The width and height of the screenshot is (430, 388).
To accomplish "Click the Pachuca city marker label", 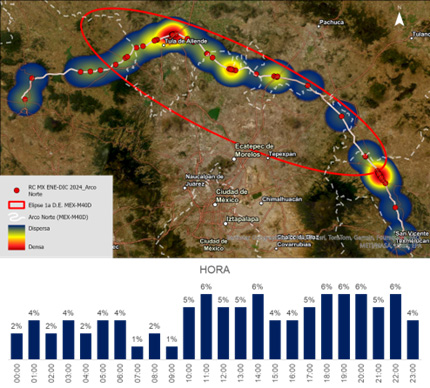I will click(332, 22).
